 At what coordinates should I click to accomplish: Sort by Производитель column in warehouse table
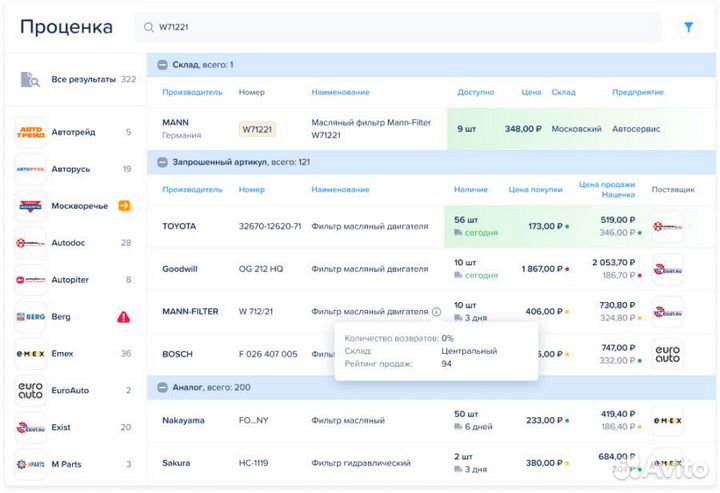coord(192,92)
